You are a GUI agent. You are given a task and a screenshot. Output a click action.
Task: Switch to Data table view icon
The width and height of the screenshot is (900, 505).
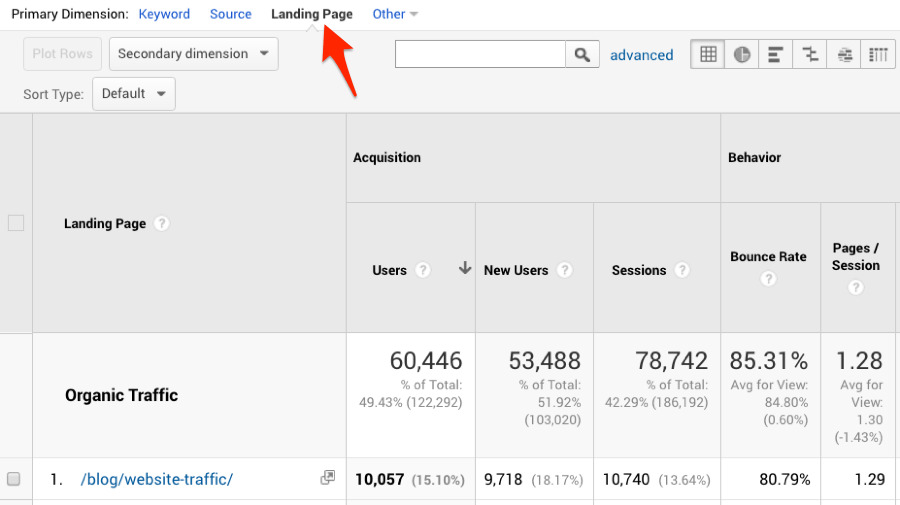(708, 55)
